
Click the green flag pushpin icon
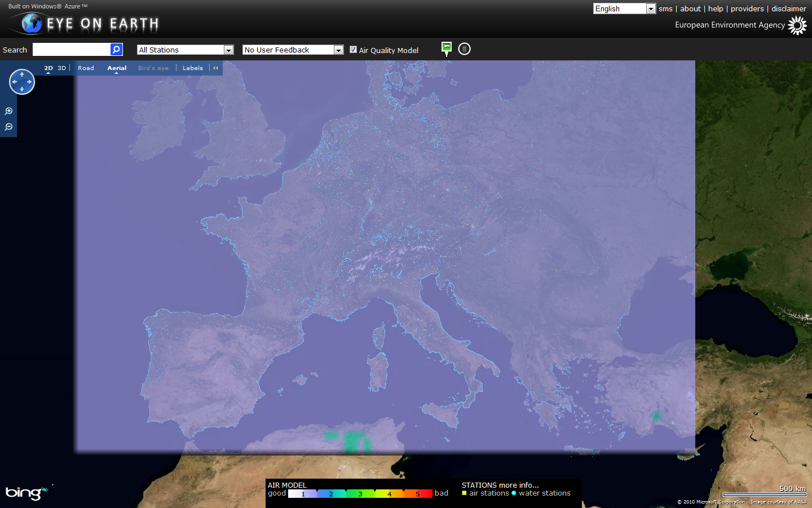pyautogui.click(x=446, y=49)
